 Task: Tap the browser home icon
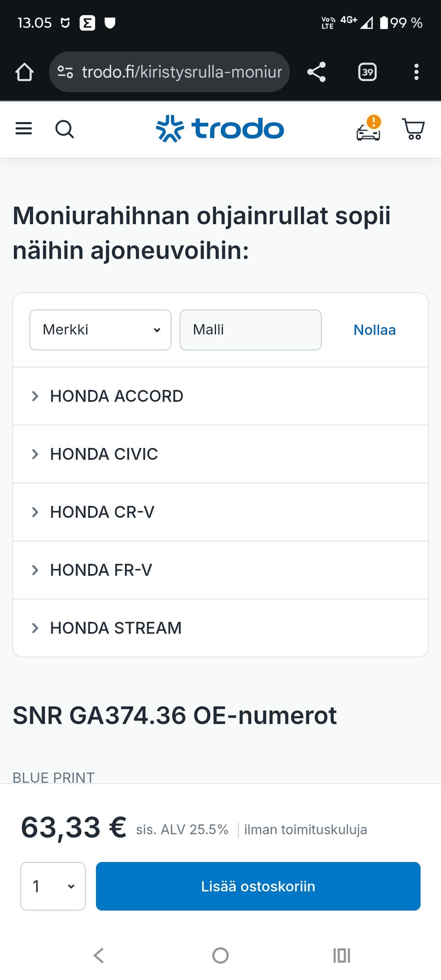pyautogui.click(x=24, y=72)
